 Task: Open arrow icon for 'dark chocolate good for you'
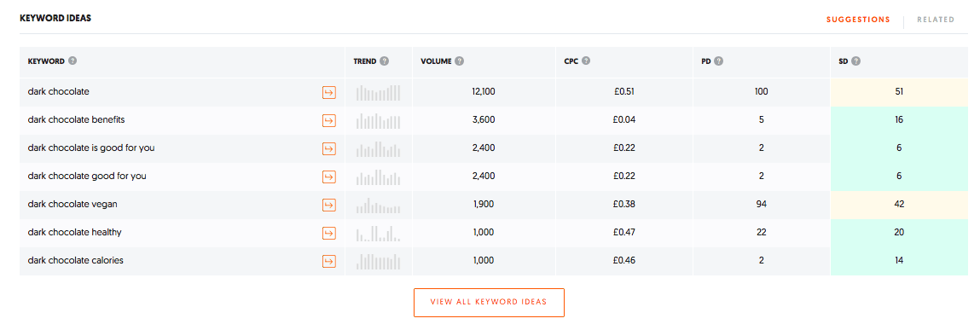click(x=328, y=177)
